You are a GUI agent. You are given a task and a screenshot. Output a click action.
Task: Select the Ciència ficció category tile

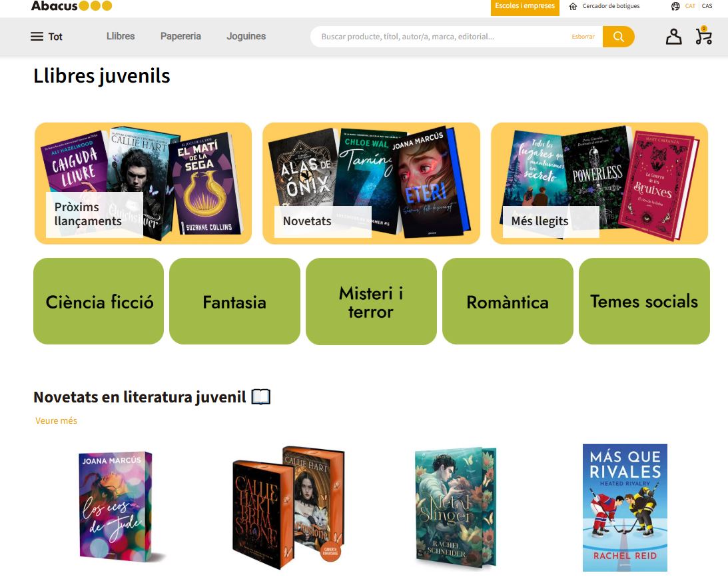99,301
